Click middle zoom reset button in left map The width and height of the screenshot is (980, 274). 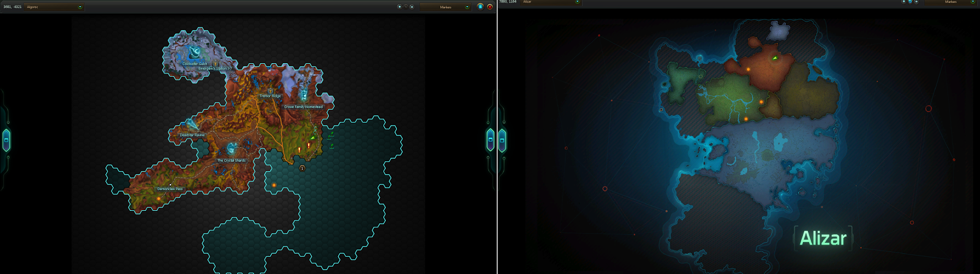coord(405,7)
